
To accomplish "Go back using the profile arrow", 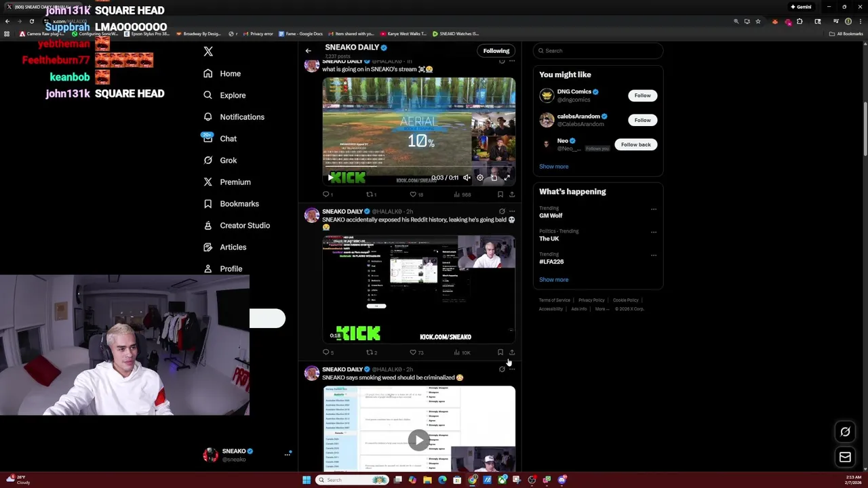I will 308,51.
